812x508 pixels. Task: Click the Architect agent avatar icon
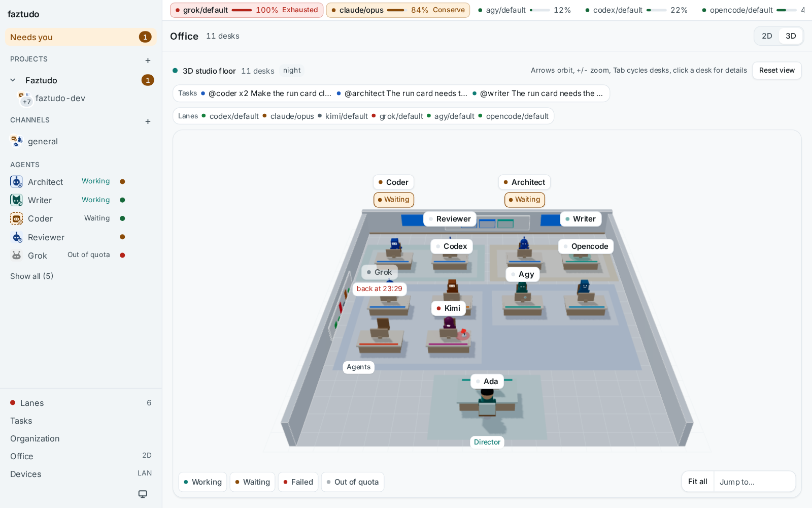(17, 182)
